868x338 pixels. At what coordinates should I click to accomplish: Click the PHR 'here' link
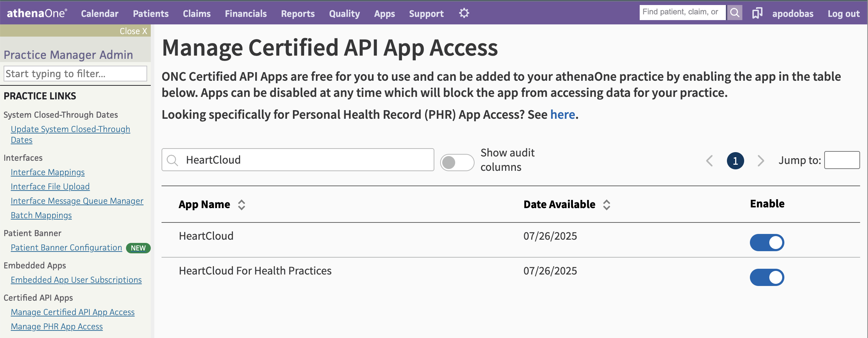tap(563, 114)
